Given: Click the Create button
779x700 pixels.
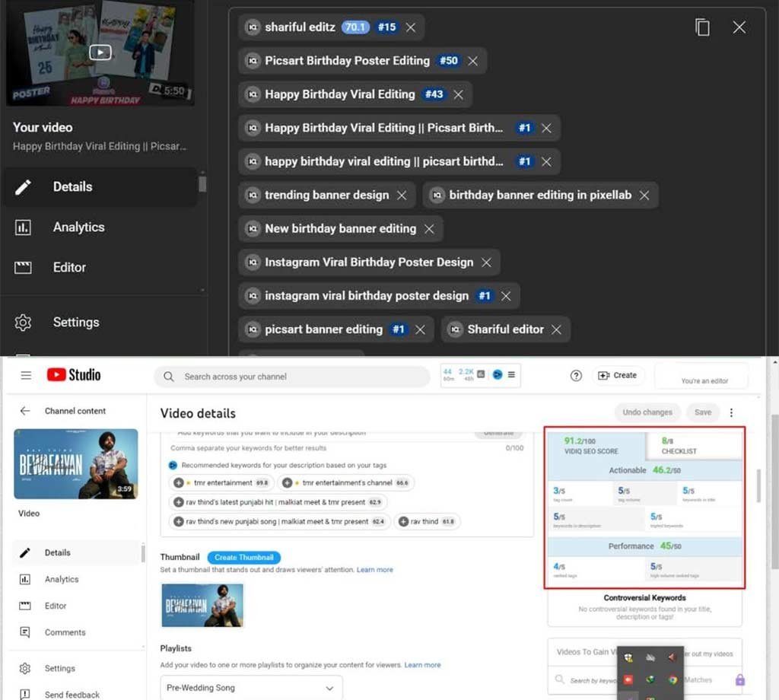Looking at the screenshot, I should click(x=618, y=376).
